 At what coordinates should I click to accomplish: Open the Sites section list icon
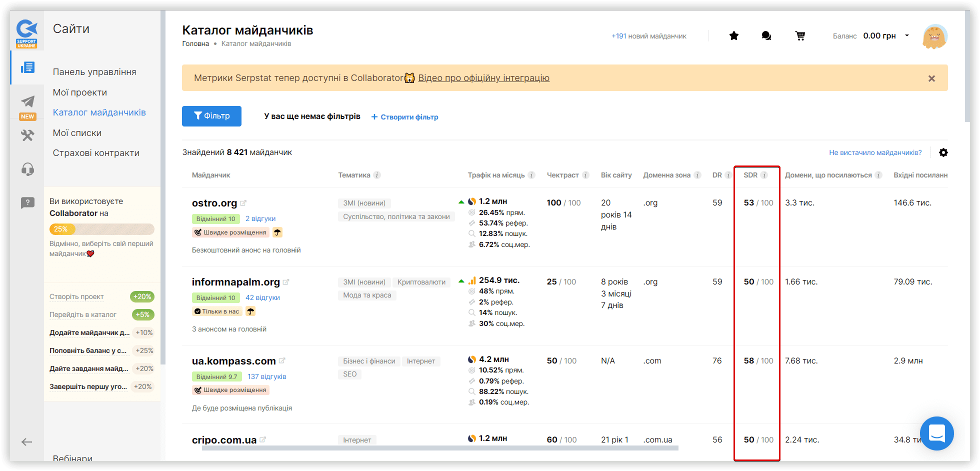tap(27, 67)
